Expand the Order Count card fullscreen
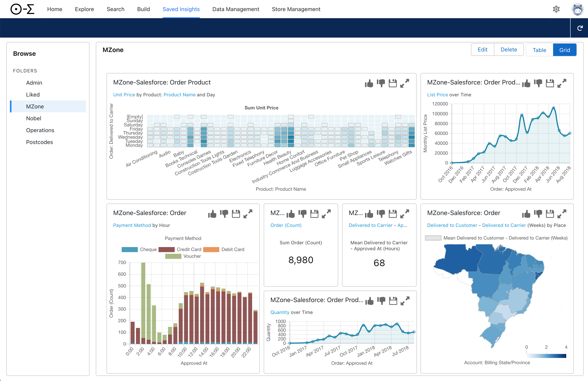Image resolution: width=588 pixels, height=381 pixels. [326, 214]
